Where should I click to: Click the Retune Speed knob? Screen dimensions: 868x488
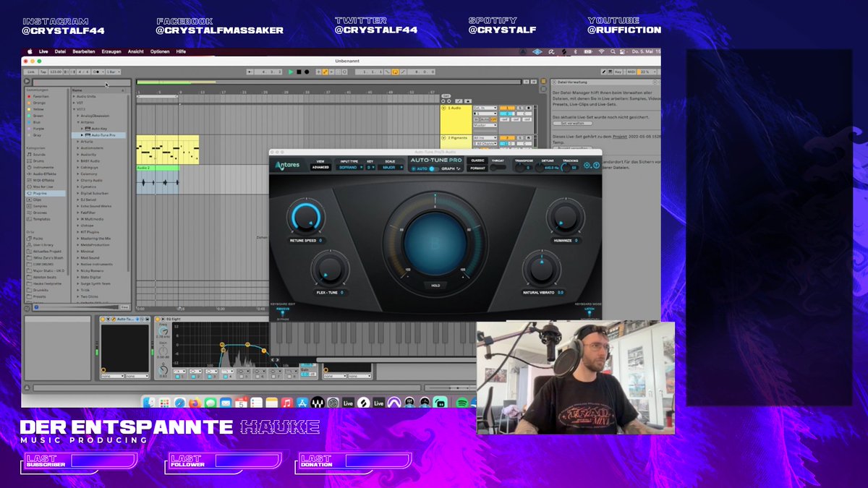[x=306, y=218]
